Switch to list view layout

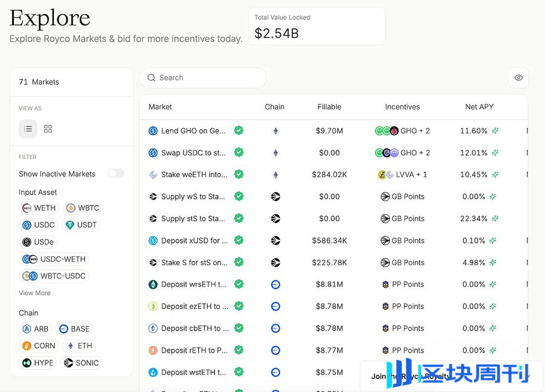click(x=28, y=129)
